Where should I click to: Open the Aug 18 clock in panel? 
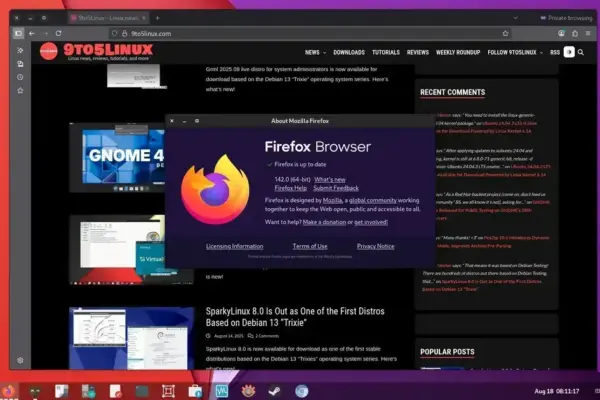coord(557,391)
